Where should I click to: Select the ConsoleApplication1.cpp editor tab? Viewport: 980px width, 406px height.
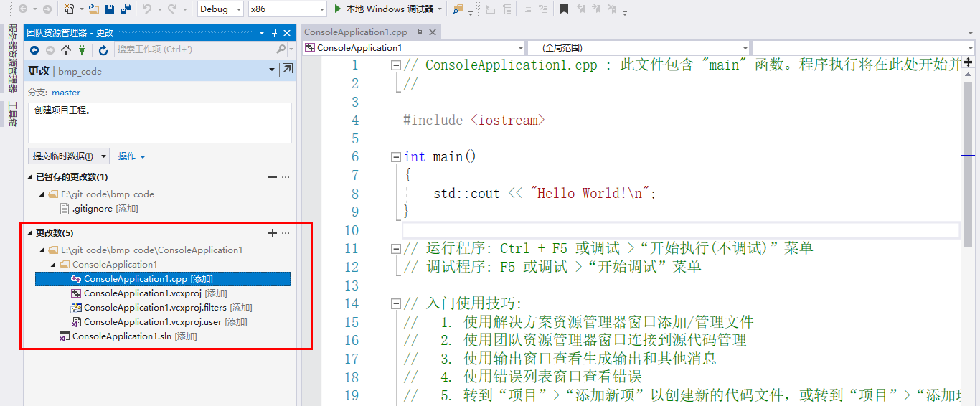[356, 32]
